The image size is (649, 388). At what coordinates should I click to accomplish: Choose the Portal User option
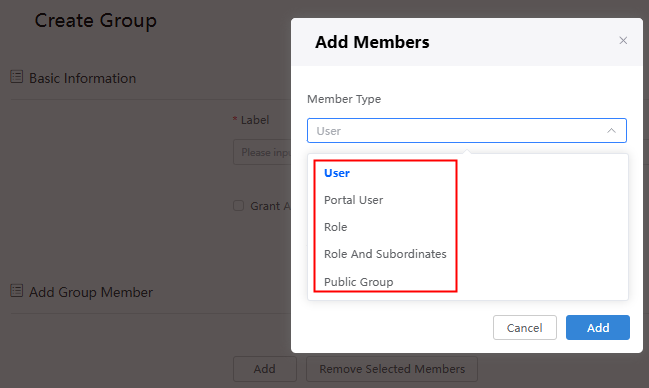tap(353, 200)
